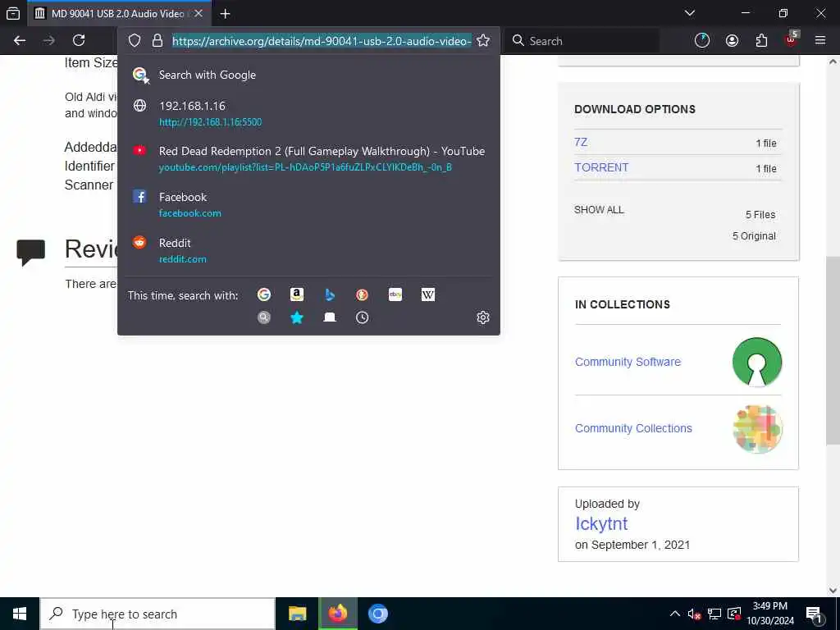This screenshot has width=840, height=630.
Task: Click the muted volume tray icon
Action: pyautogui.click(x=694, y=614)
